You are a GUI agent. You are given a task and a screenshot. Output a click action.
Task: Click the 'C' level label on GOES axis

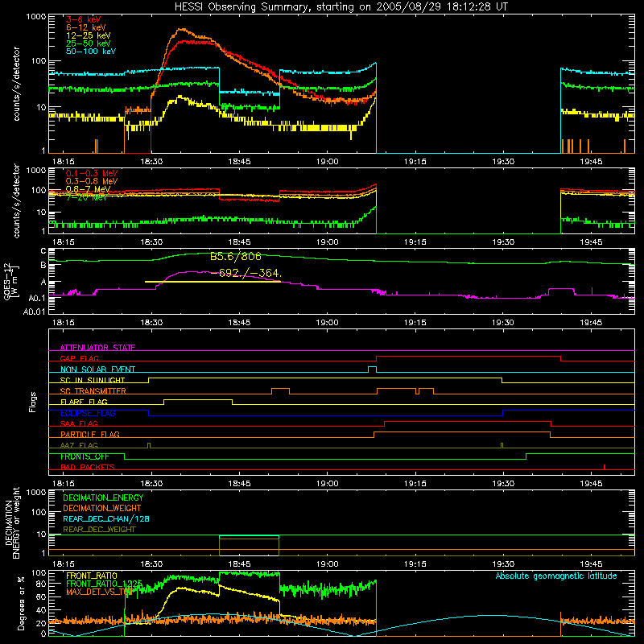coord(43,251)
